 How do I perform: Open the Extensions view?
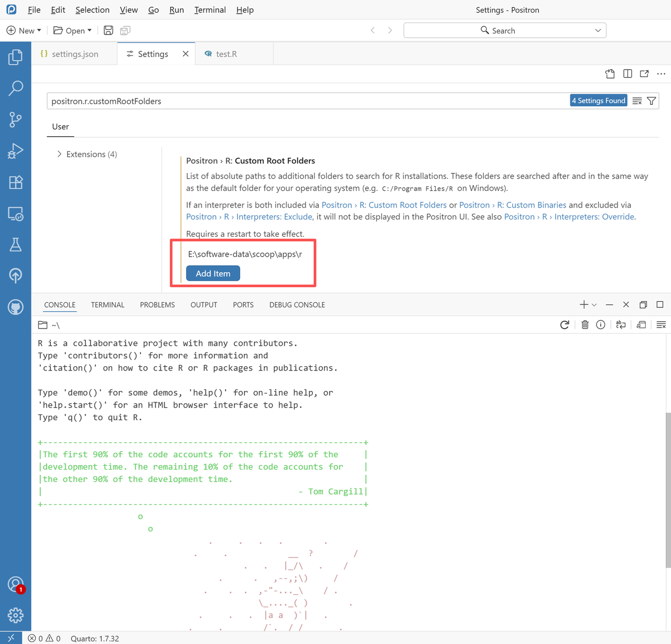tap(16, 182)
